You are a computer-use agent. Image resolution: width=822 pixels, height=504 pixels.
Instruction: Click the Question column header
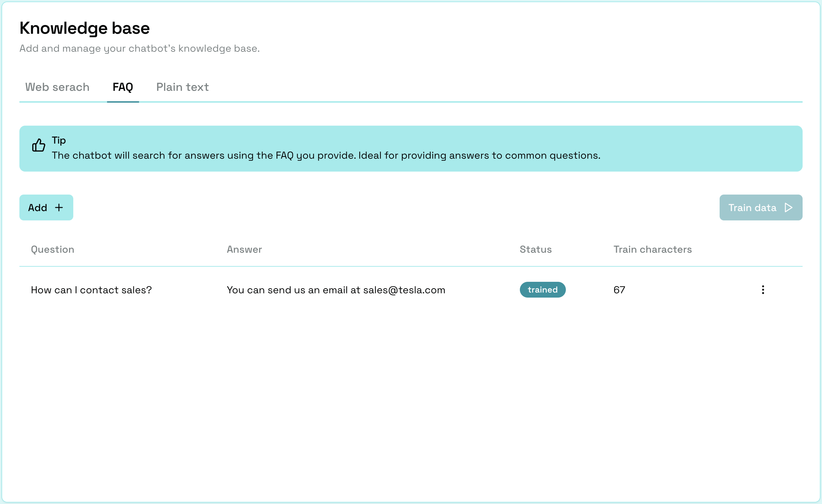[x=52, y=249]
